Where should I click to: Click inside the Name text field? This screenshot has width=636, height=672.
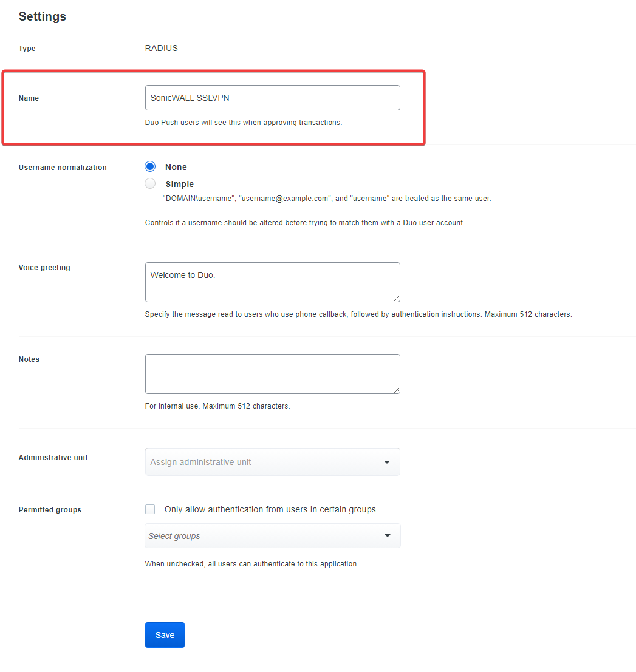click(x=272, y=97)
